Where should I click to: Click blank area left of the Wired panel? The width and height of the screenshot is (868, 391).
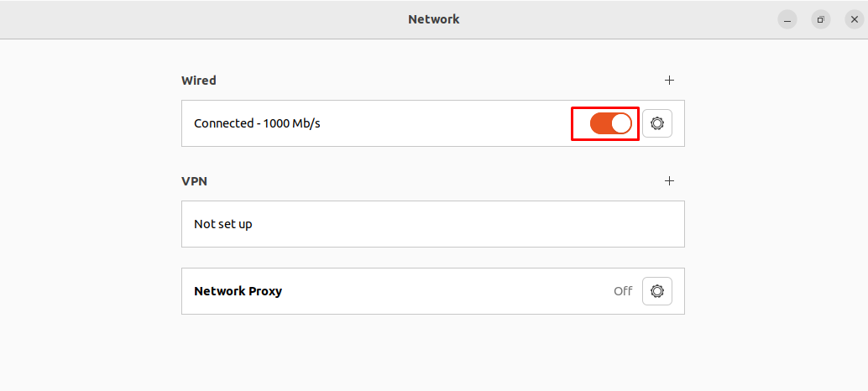pyautogui.click(x=89, y=123)
